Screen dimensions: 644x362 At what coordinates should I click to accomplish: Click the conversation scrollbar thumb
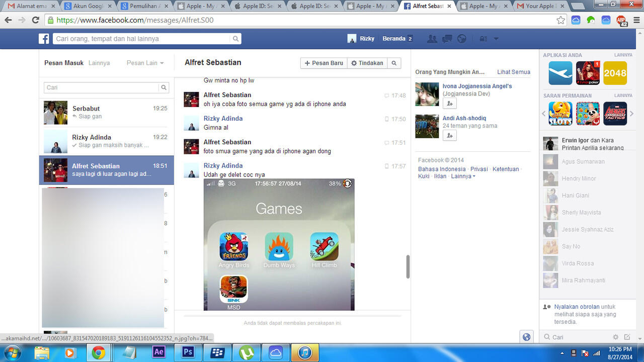coord(408,266)
